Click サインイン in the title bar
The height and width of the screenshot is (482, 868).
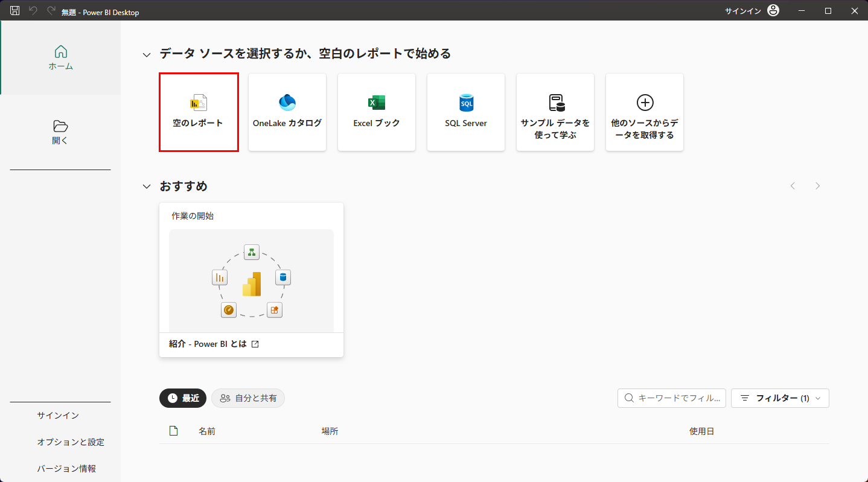743,11
